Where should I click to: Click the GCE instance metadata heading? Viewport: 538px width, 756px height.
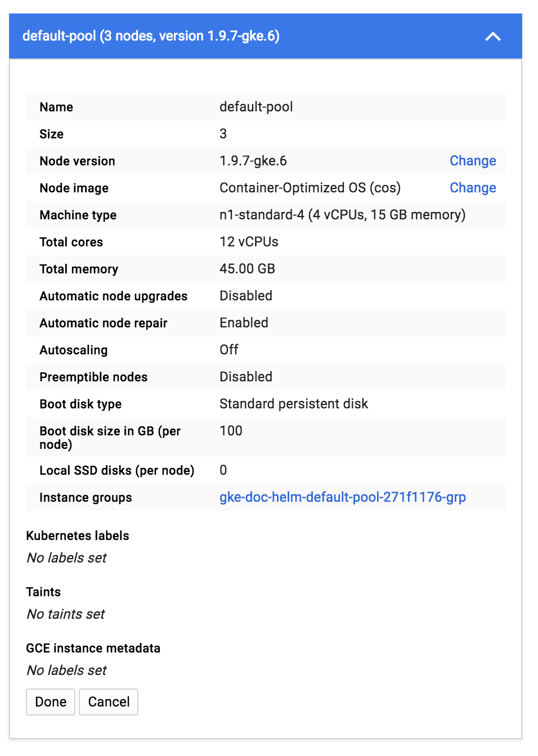click(93, 648)
